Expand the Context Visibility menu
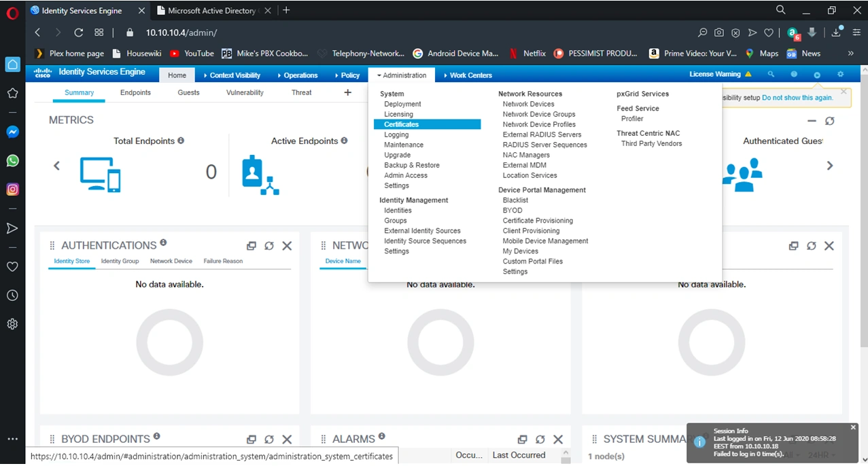Viewport: 868px width, 466px height. [x=232, y=75]
